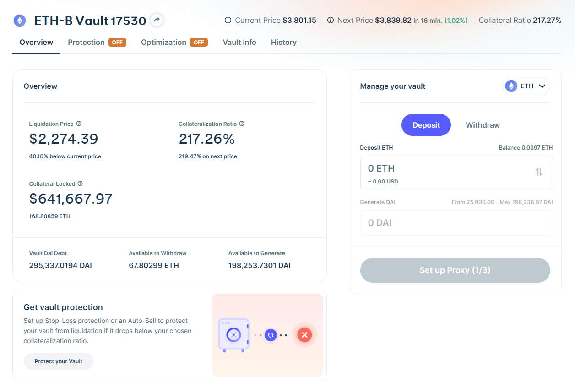Image resolution: width=575 pixels, height=392 pixels.
Task: Click the red X circle in the illustration
Action: [x=304, y=335]
